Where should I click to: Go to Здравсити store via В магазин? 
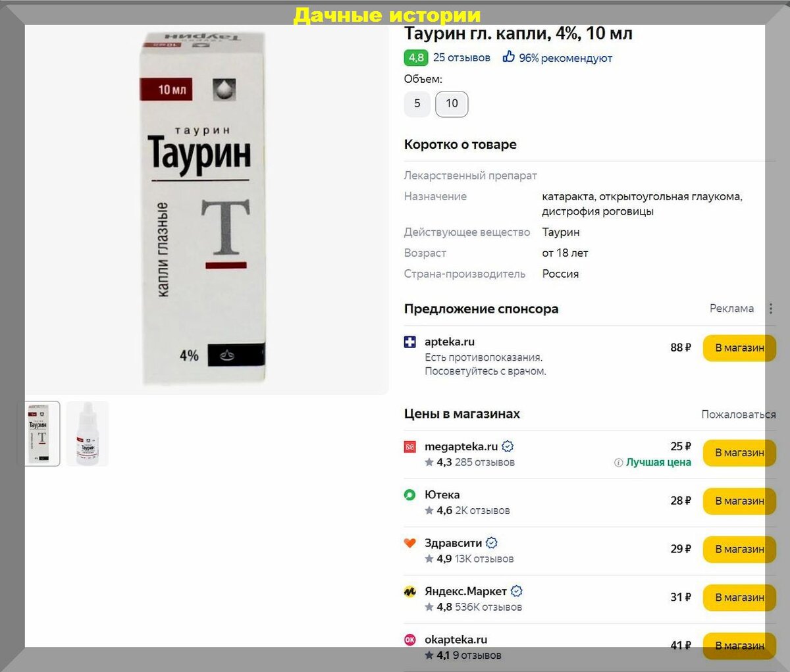pos(739,549)
